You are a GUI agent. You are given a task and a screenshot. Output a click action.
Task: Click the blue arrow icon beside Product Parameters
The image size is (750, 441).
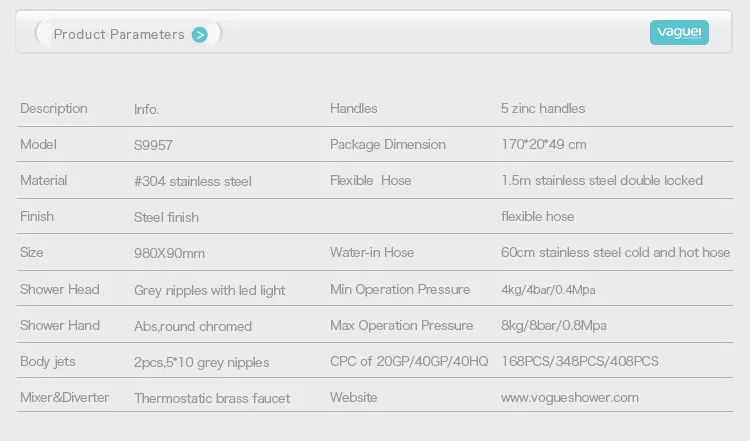coord(199,35)
